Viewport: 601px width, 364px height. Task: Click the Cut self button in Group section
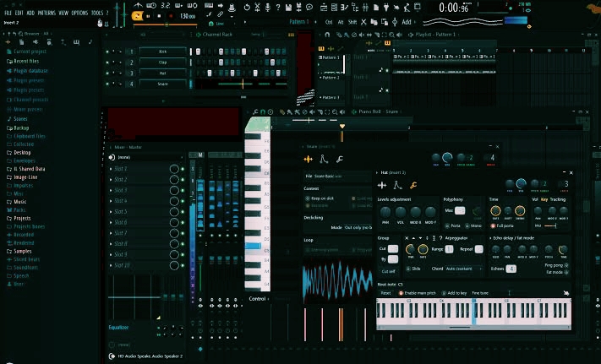pos(388,271)
